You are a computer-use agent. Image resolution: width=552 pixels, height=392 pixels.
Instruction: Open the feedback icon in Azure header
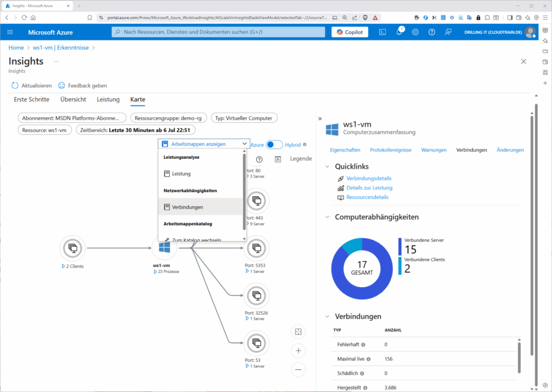pyautogui.click(x=448, y=32)
